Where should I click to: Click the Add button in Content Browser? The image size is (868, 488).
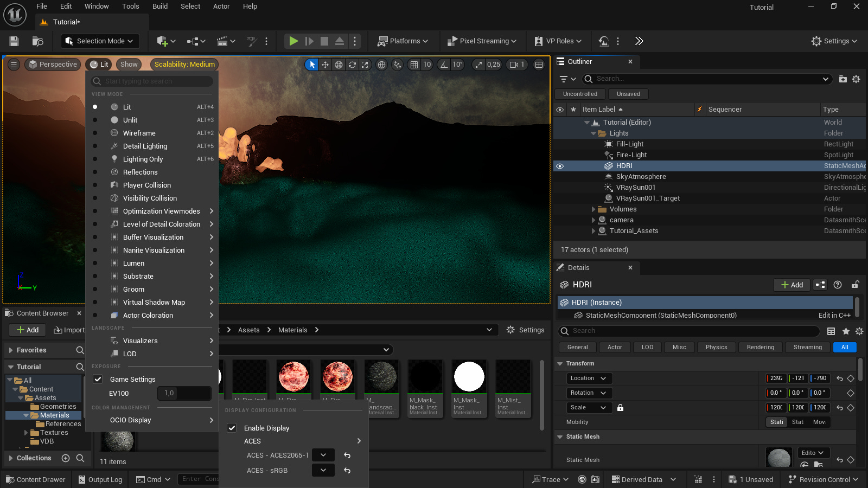pos(28,330)
